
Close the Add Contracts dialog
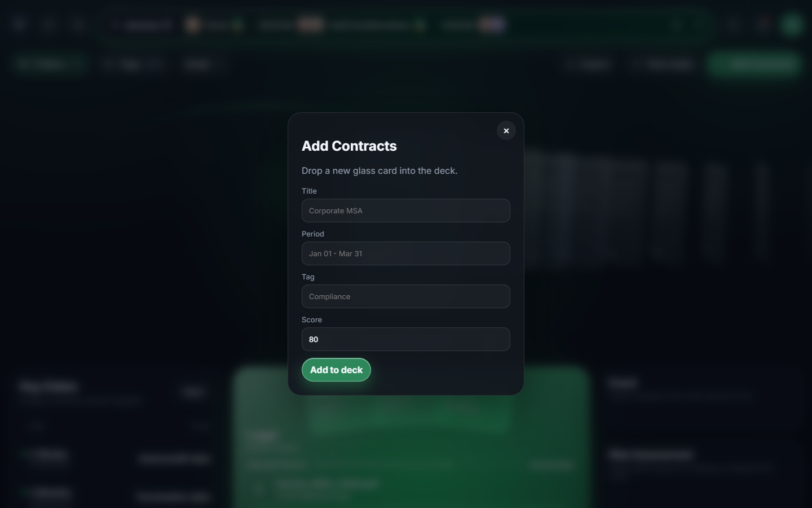(x=506, y=130)
